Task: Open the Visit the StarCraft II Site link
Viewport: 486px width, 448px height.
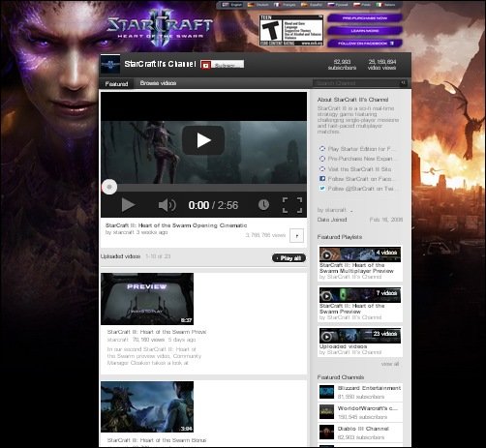Action: (x=359, y=169)
